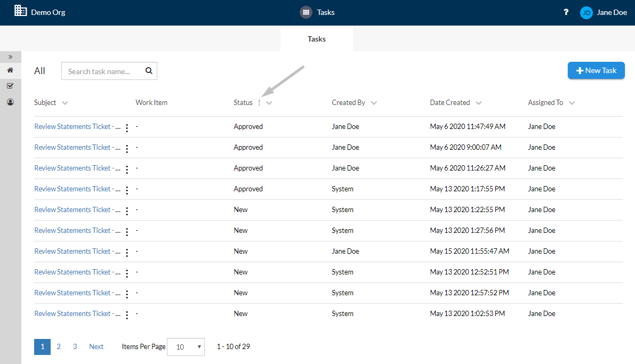Open the Subject column filter chevron
The image size is (635, 364).
tap(65, 103)
